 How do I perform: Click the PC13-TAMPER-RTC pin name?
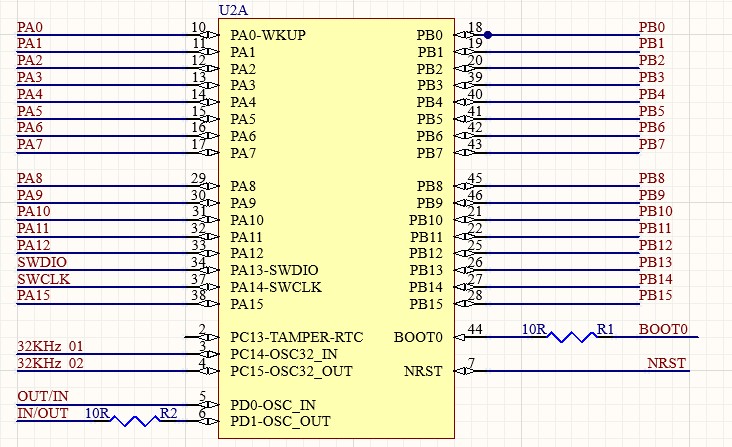point(295,338)
